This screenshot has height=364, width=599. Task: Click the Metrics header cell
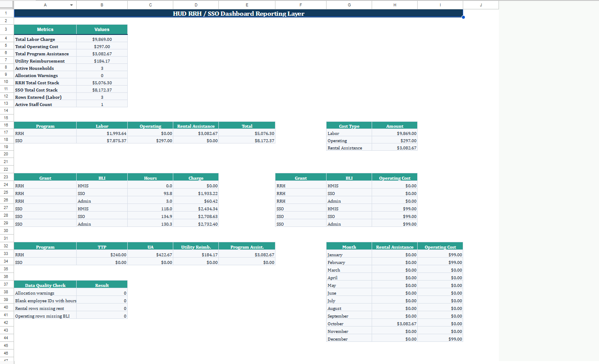pyautogui.click(x=45, y=29)
